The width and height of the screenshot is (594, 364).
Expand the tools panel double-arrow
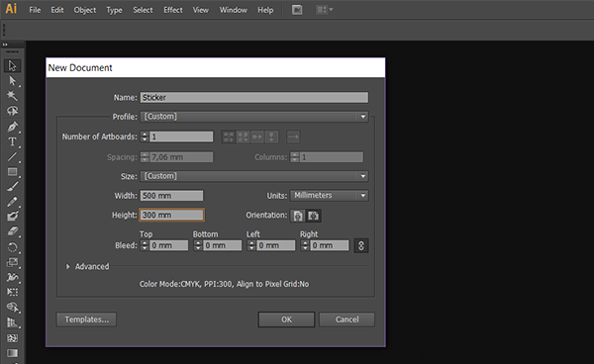coord(5,45)
